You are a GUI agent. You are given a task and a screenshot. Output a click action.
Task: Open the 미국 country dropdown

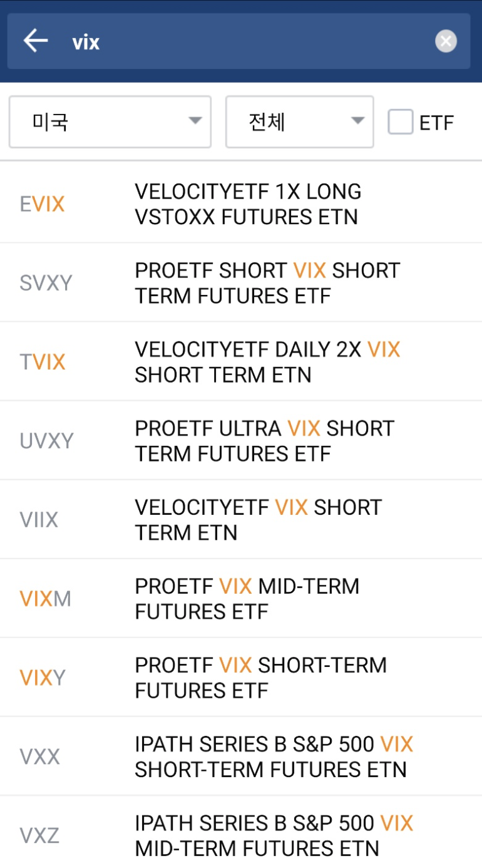pos(110,121)
